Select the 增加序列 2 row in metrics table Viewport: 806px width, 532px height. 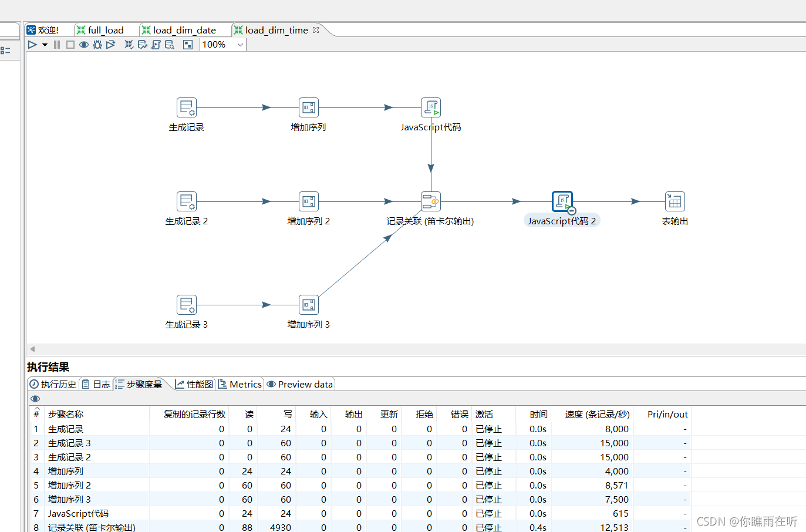coord(361,485)
